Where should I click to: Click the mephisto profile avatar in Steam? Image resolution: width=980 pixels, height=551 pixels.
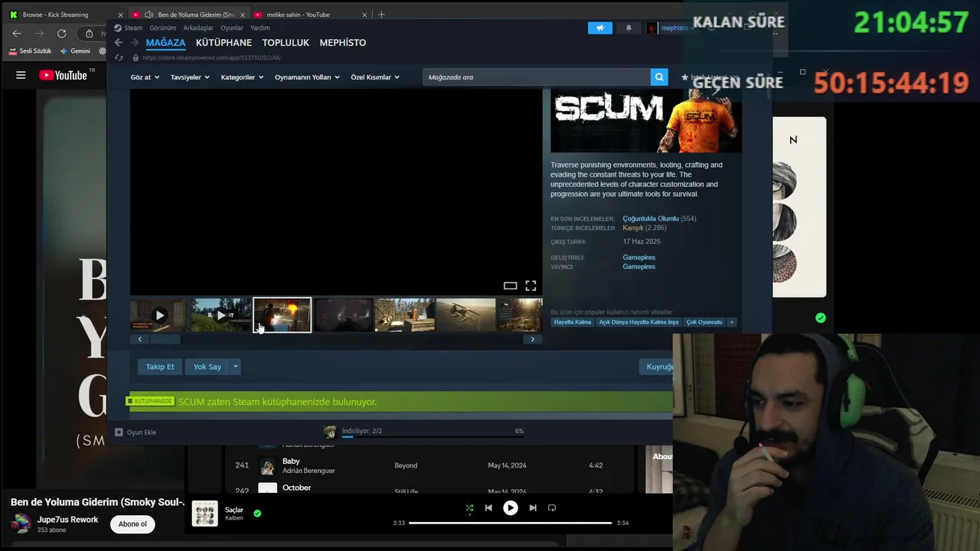(652, 28)
